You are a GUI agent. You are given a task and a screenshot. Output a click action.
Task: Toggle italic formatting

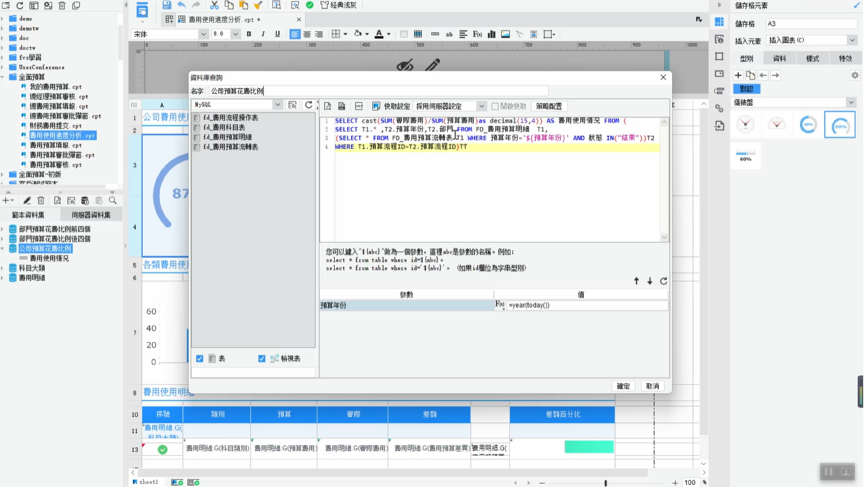coord(263,34)
